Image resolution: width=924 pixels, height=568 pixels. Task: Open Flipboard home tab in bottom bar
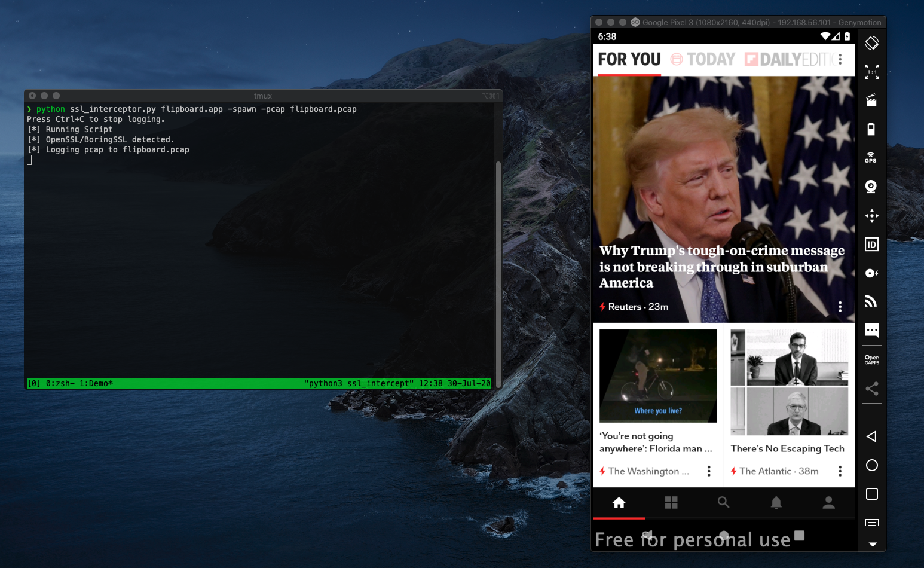pyautogui.click(x=619, y=503)
